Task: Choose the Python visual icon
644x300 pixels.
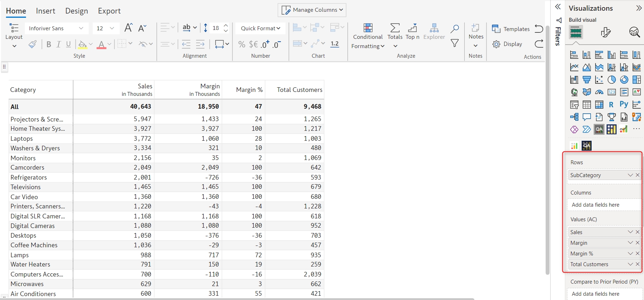Action: (x=624, y=104)
